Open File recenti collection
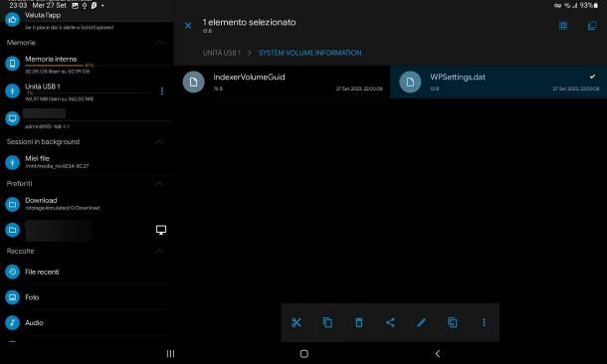This screenshot has width=607, height=364. pyautogui.click(x=88, y=272)
